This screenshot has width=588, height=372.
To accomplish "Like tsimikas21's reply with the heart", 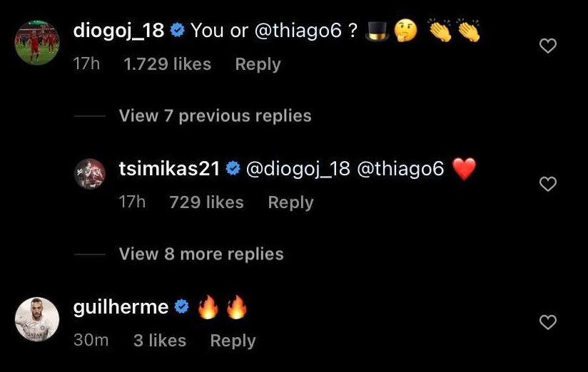I will click(x=547, y=185).
